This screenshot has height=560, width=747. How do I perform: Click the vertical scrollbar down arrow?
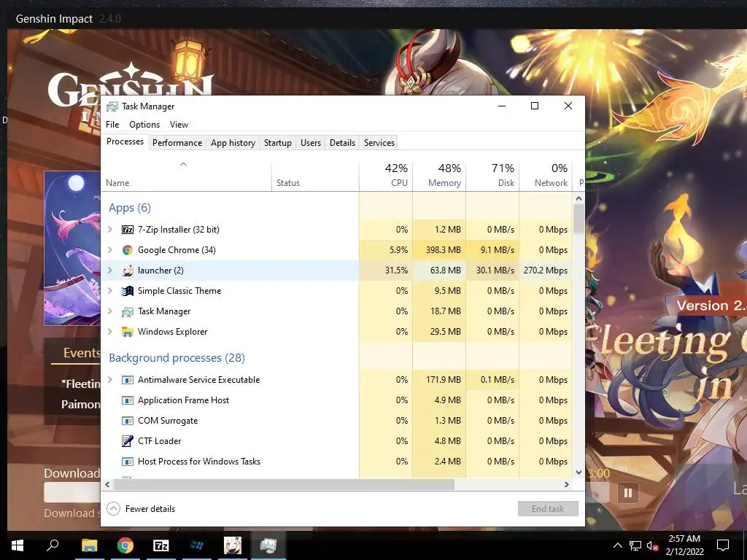coord(578,472)
